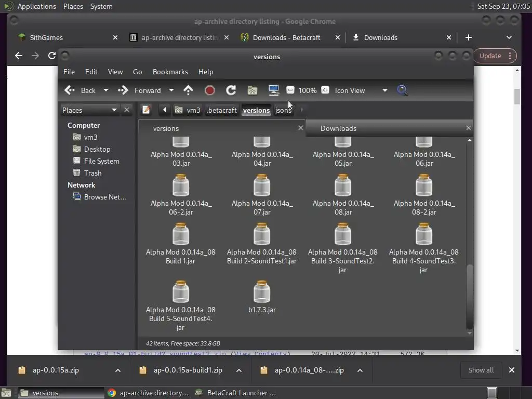Click Chrome page vertical scrollbar thumb
This screenshot has height=399, width=532.
517,97
